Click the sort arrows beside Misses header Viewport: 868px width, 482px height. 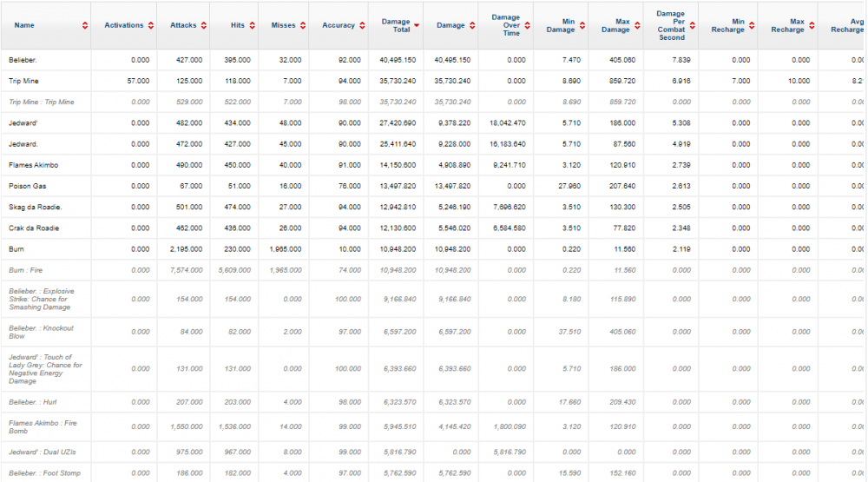(302, 25)
